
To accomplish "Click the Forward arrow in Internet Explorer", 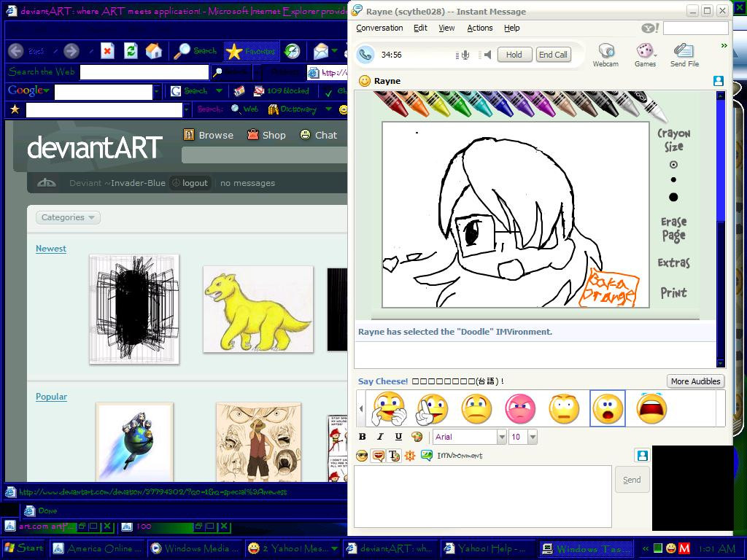I will (x=71, y=51).
